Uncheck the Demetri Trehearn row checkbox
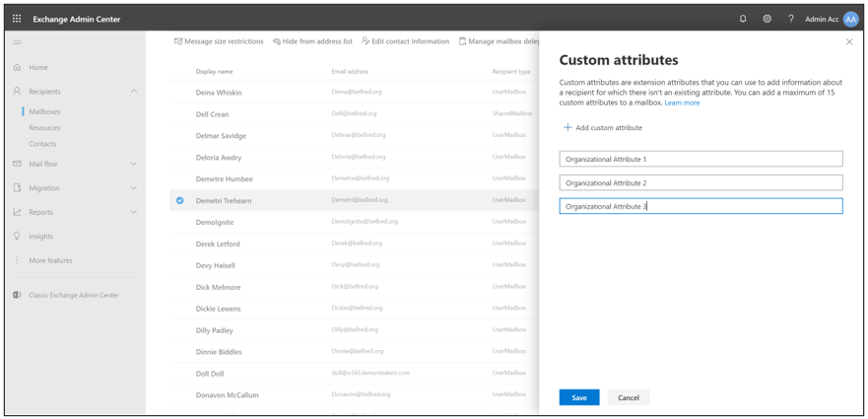The height and width of the screenshot is (419, 868). point(179,200)
